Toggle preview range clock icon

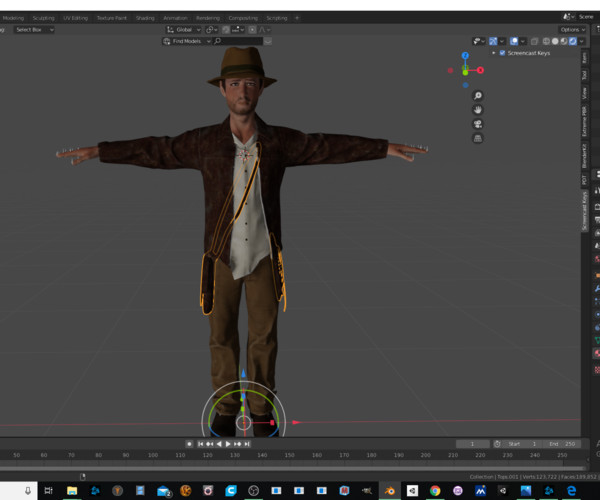click(x=497, y=444)
